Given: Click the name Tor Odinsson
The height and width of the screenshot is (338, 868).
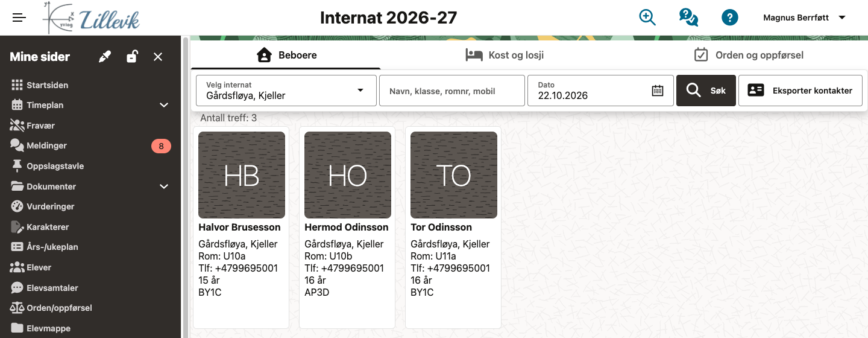Looking at the screenshot, I should 441,228.
